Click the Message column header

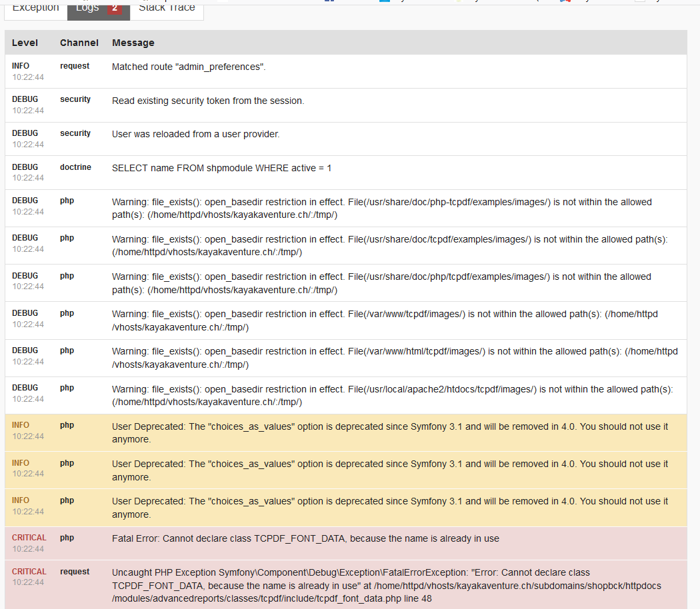pos(133,43)
